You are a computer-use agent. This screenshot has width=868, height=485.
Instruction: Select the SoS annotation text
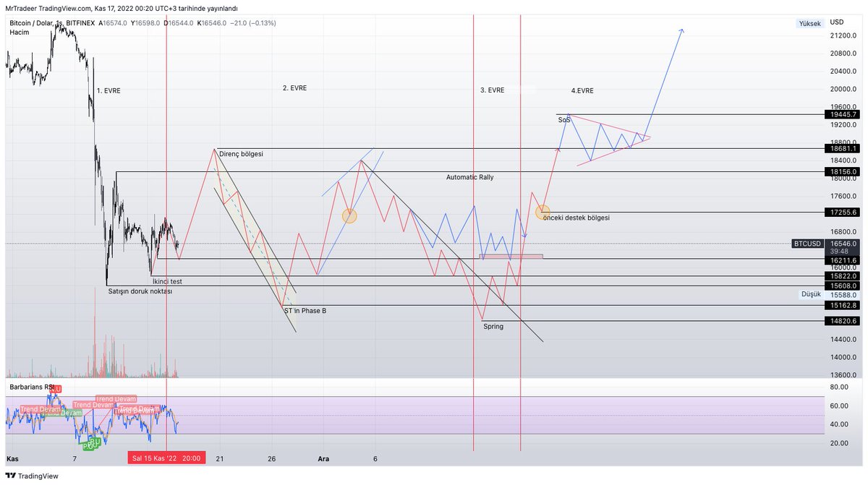[564, 120]
